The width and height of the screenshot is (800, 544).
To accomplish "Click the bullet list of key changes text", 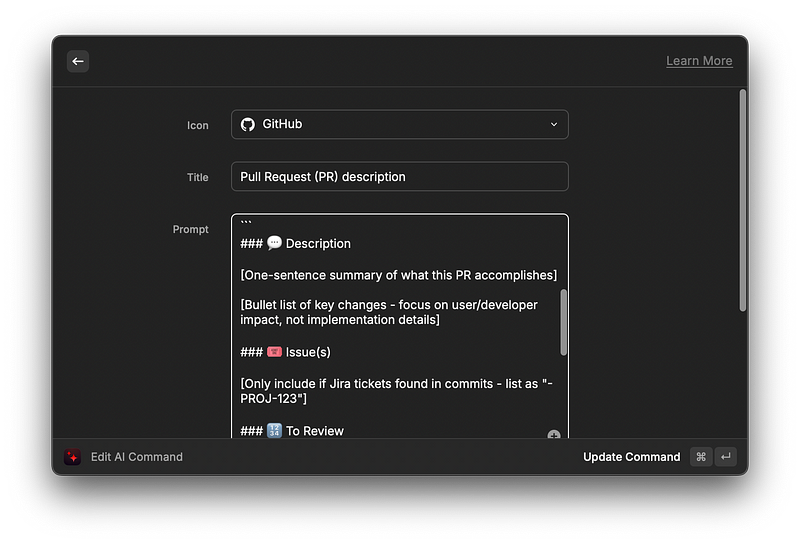I will click(x=389, y=312).
